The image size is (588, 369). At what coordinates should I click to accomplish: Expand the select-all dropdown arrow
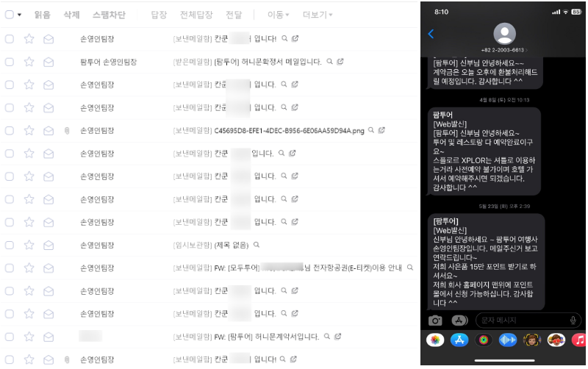coord(19,15)
